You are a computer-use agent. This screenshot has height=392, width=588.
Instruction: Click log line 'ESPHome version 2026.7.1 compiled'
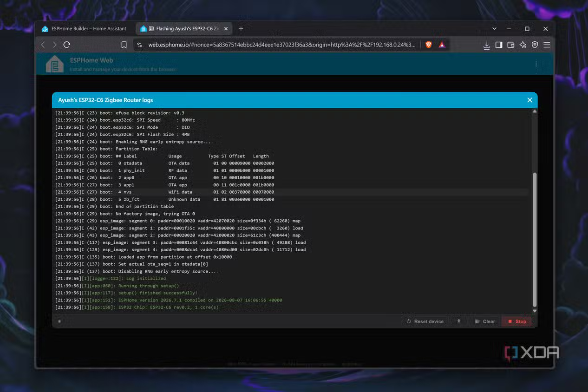click(x=168, y=300)
